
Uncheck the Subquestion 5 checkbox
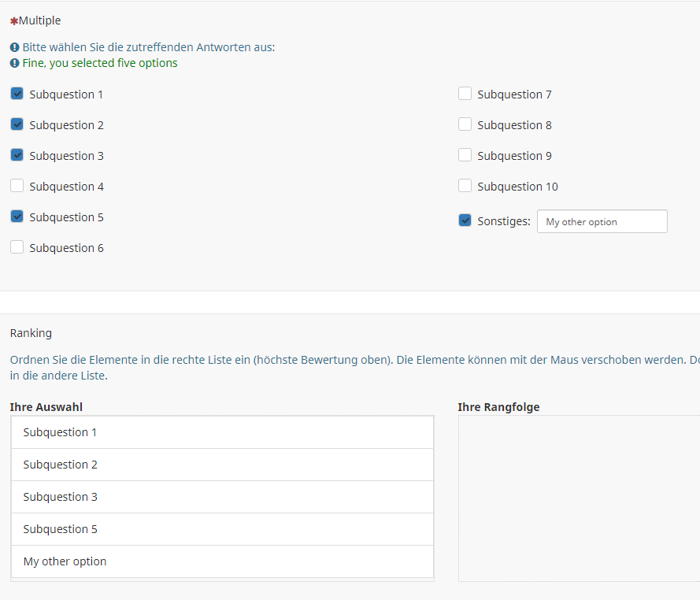tap(17, 217)
